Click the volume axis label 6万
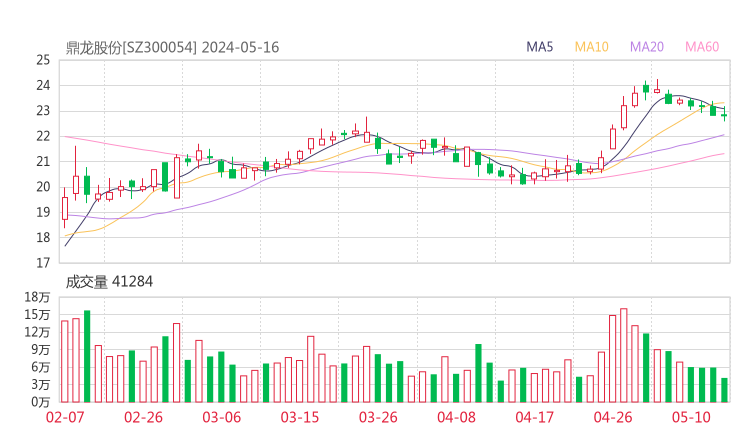740x440 pixels. (41, 367)
